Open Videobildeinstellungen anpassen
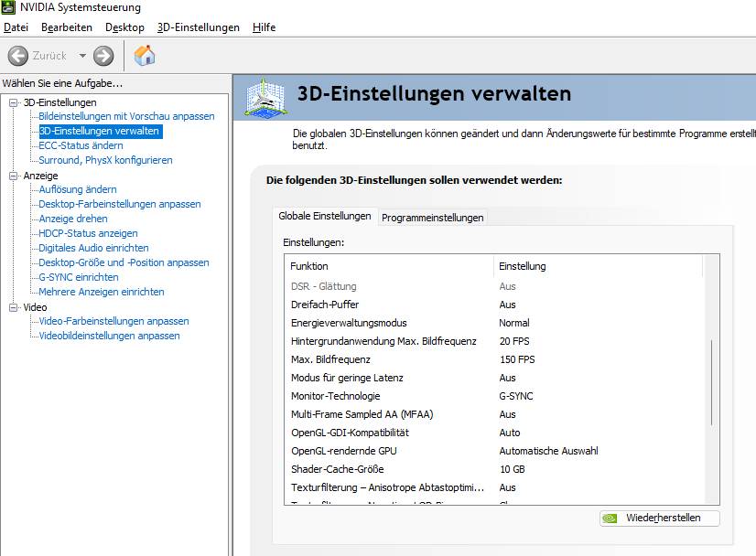 [x=109, y=336]
